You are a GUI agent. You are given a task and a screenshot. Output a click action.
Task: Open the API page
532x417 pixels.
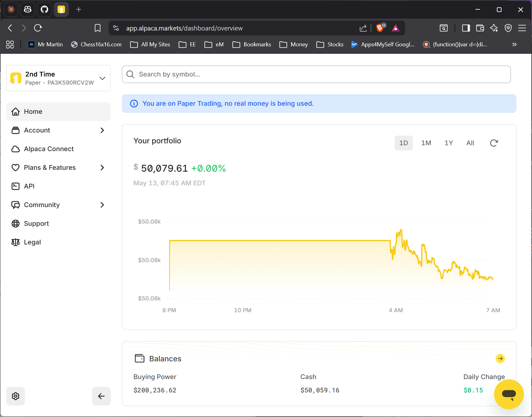click(58, 186)
